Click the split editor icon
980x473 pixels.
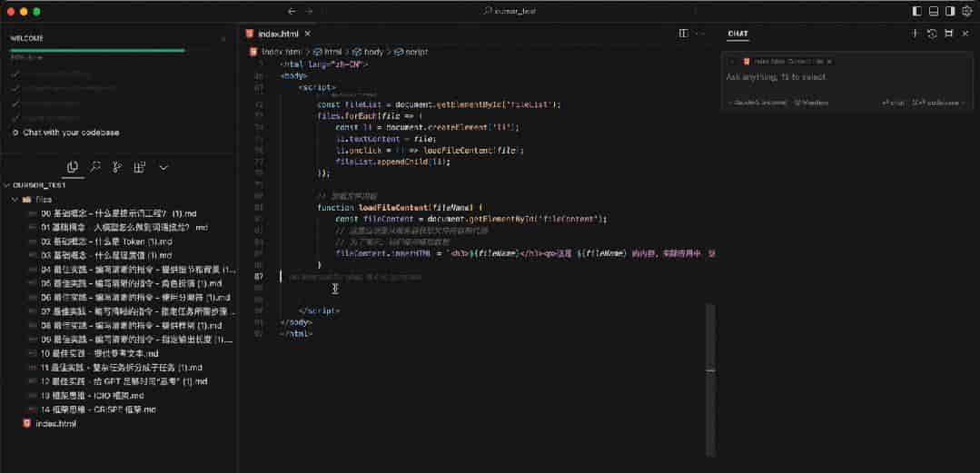point(684,34)
